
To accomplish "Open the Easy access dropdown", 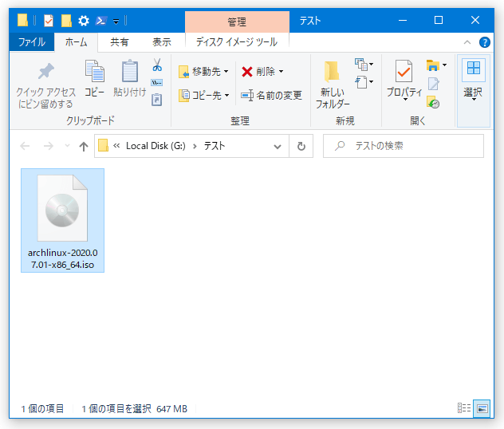I will pos(364,82).
